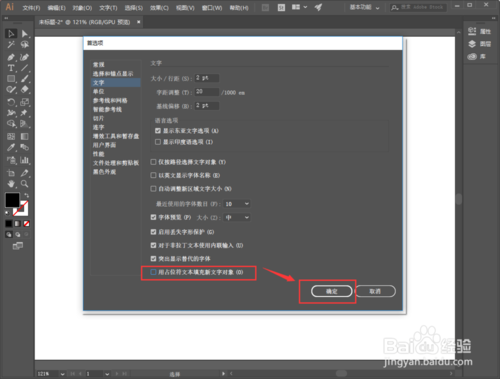Open artboard navigation dropdown
The image size is (500, 379).
click(107, 374)
